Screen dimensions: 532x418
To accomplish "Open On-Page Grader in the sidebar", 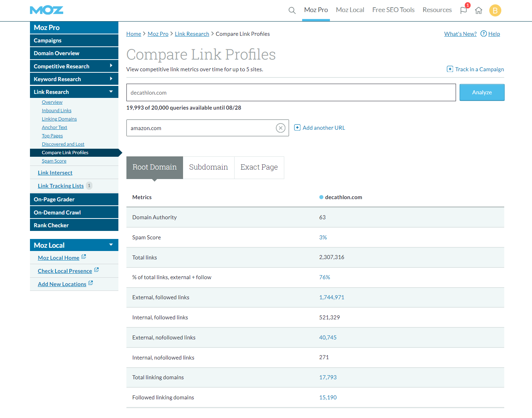I will click(74, 199).
